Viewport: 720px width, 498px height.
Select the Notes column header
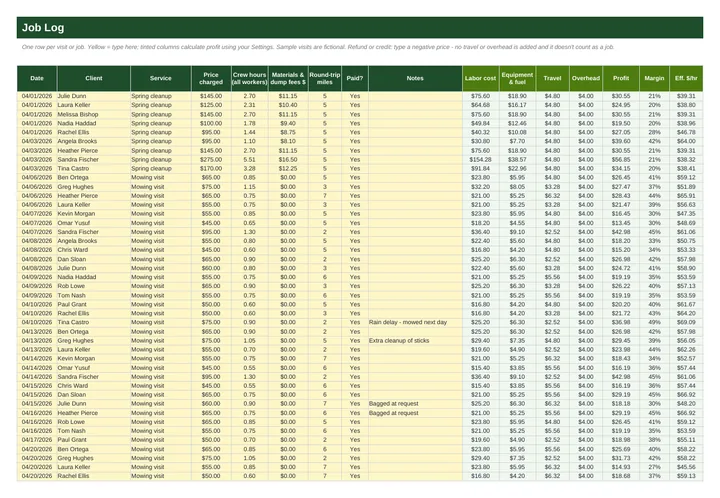click(415, 78)
